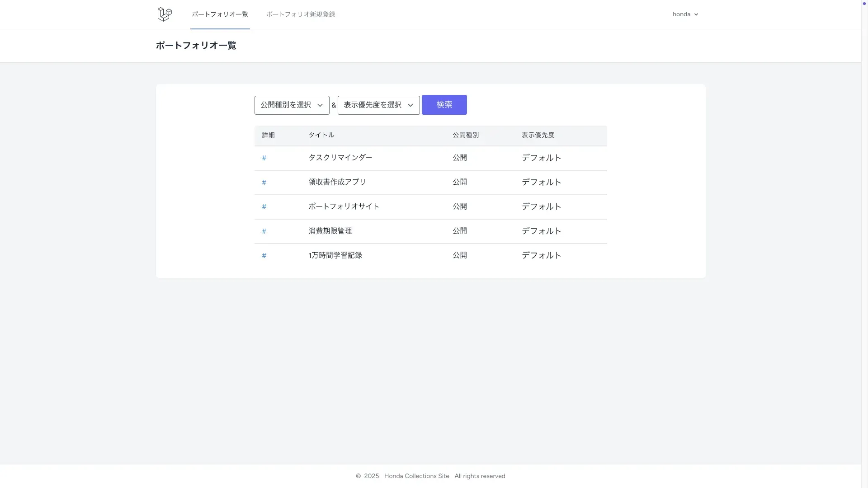This screenshot has height=488, width=868.
Task: Click the Laravel logo in the navbar
Action: click(x=164, y=14)
